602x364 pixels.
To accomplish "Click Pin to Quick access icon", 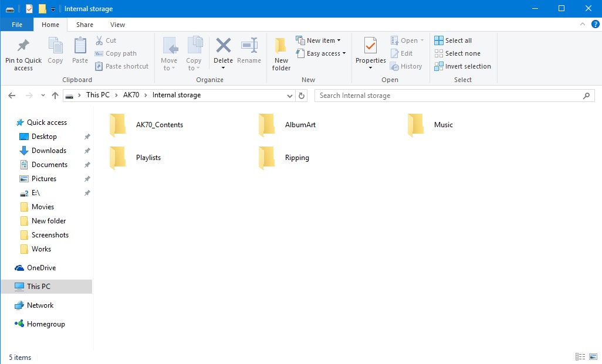I will click(x=23, y=45).
